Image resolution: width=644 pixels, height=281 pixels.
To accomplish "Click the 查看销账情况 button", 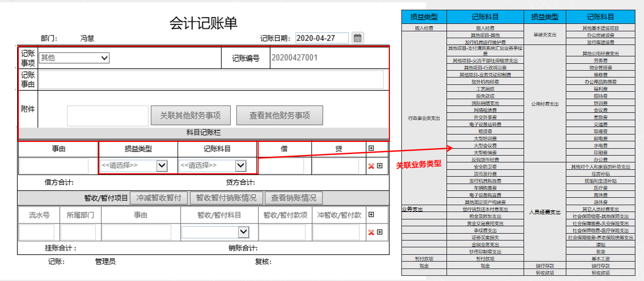I will 293,198.
